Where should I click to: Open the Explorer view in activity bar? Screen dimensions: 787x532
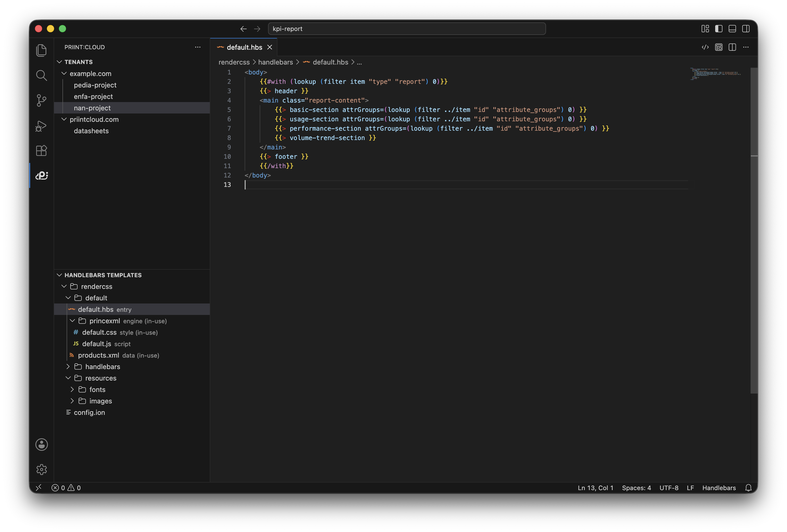(41, 50)
